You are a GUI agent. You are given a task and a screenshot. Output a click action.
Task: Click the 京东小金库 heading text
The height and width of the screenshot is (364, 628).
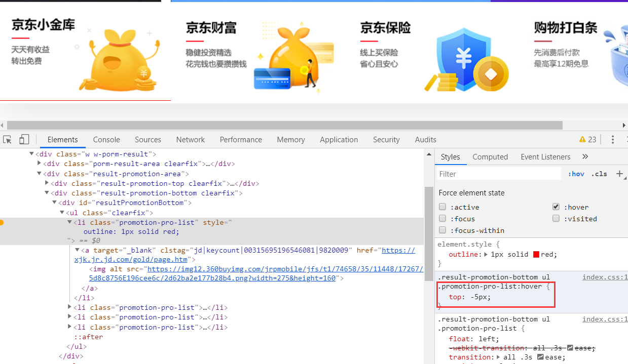point(44,24)
